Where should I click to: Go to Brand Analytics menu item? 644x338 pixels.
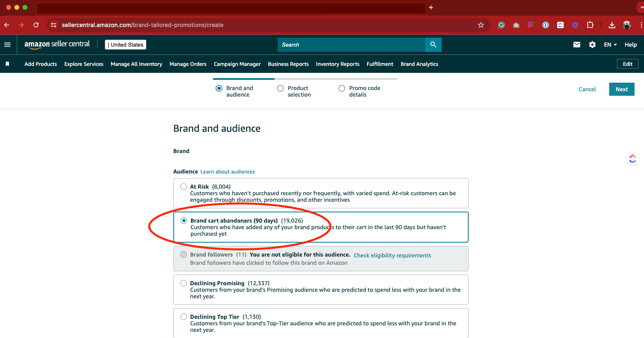419,64
